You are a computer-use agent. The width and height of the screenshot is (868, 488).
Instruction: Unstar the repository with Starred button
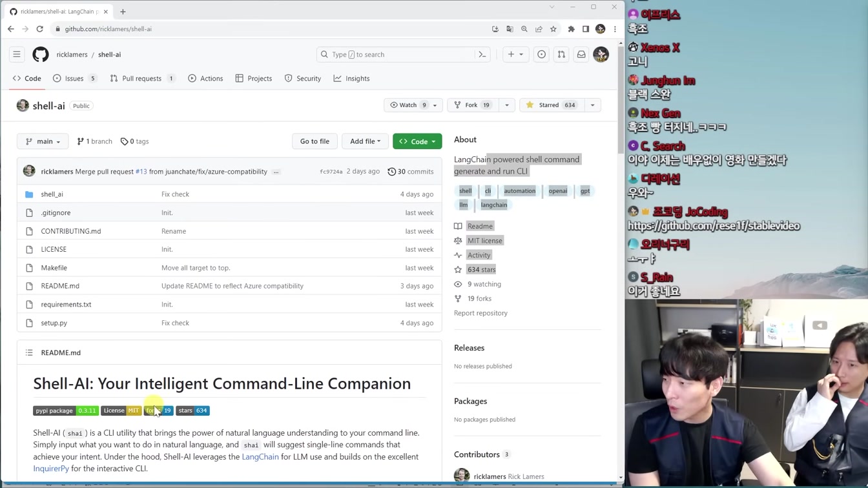click(551, 105)
